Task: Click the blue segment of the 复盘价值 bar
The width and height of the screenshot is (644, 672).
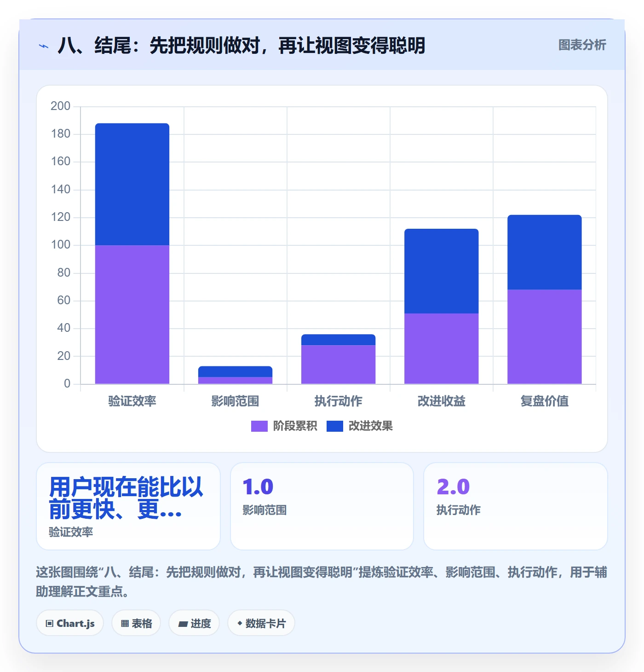Action: (544, 252)
